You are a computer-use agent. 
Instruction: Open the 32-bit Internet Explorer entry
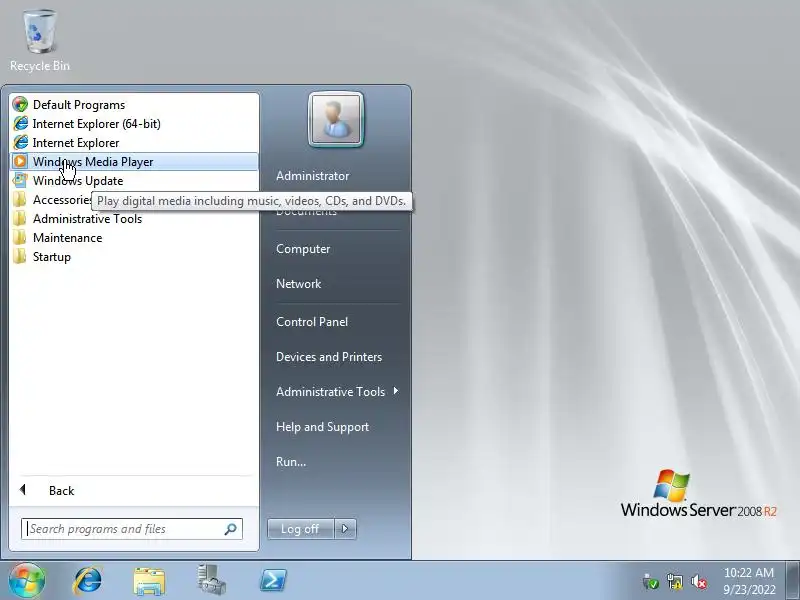tap(134, 143)
